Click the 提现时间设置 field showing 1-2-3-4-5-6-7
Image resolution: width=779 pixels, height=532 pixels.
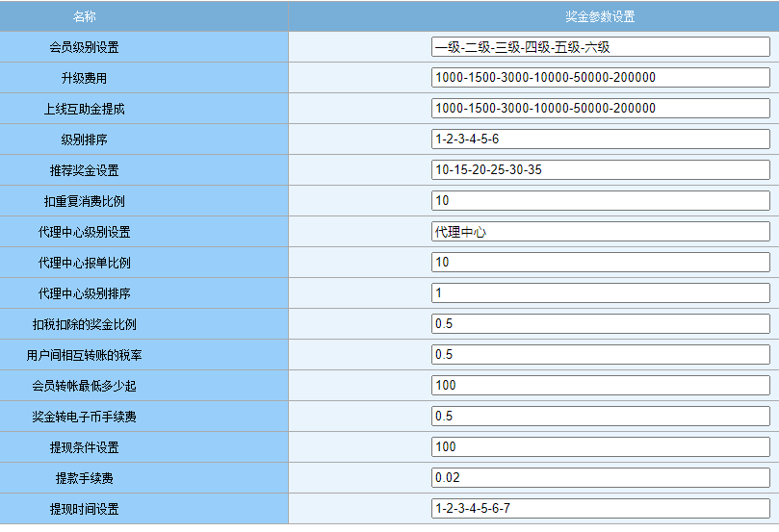pos(601,509)
